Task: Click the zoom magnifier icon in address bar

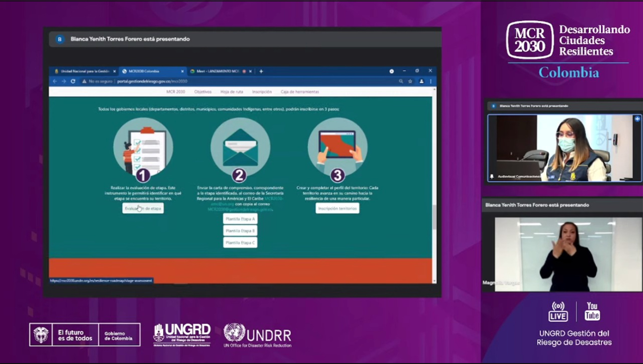Action: pos(401,81)
